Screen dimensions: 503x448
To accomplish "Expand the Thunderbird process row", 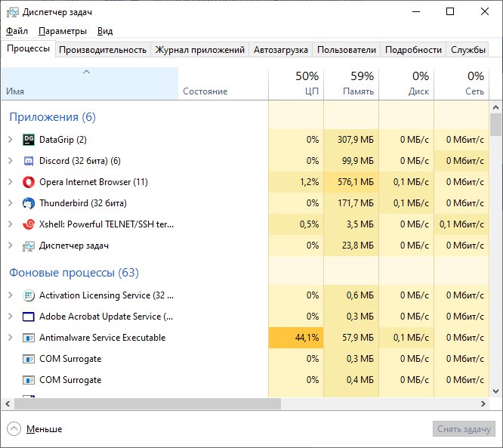I will 11,202.
